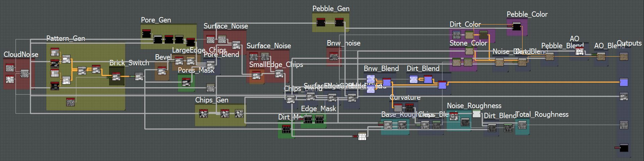Image resolution: width=644 pixels, height=161 pixels.
Task: Click the SmallEdge_Chips orange-framed node
Action: (x=256, y=75)
